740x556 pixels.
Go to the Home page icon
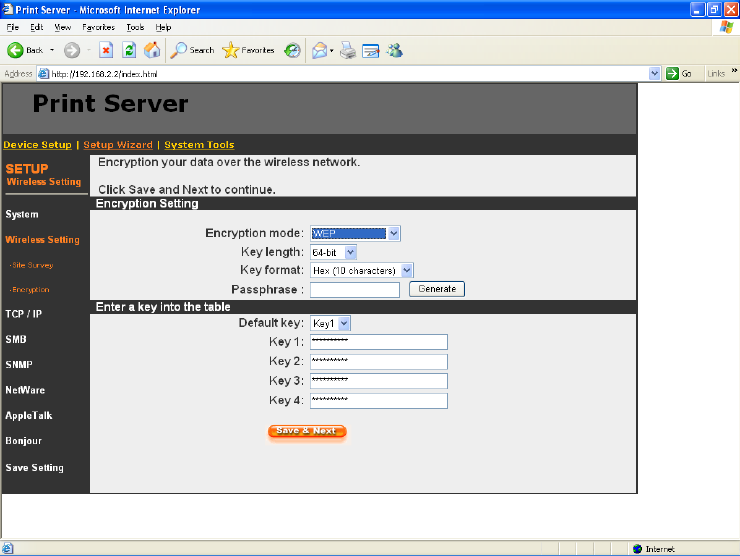(152, 50)
